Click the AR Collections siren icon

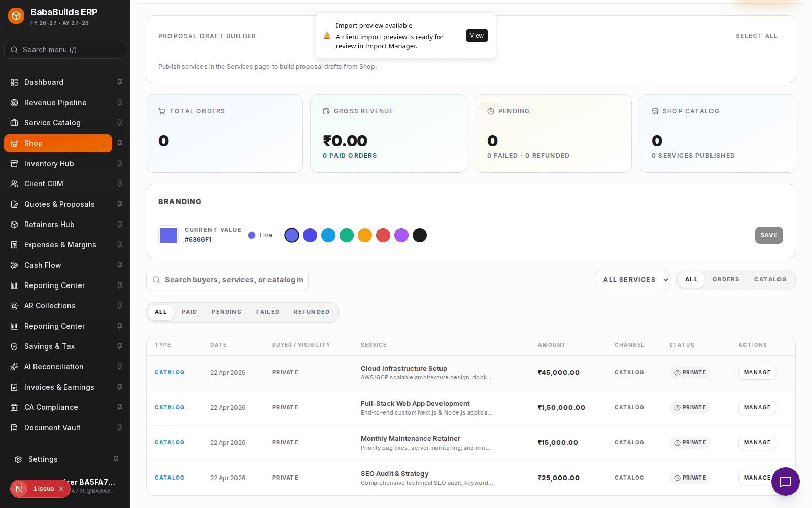[14, 306]
